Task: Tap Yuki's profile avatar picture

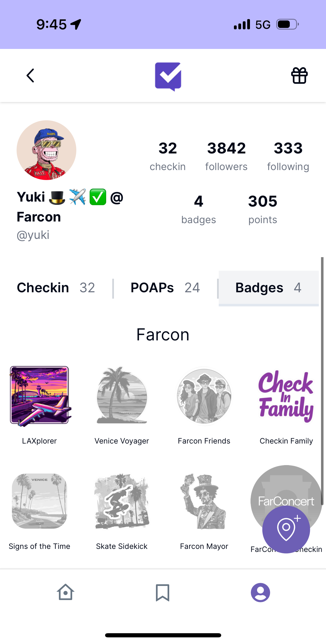Action: coord(46,150)
